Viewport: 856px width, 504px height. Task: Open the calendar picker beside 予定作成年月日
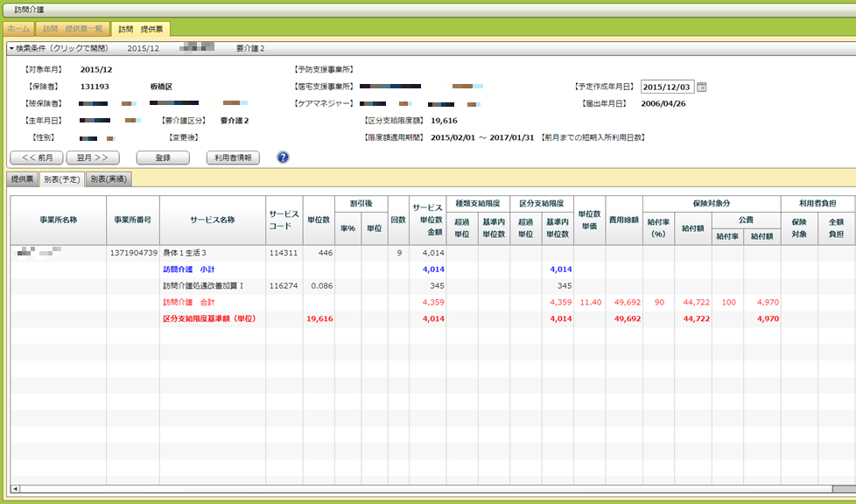701,87
